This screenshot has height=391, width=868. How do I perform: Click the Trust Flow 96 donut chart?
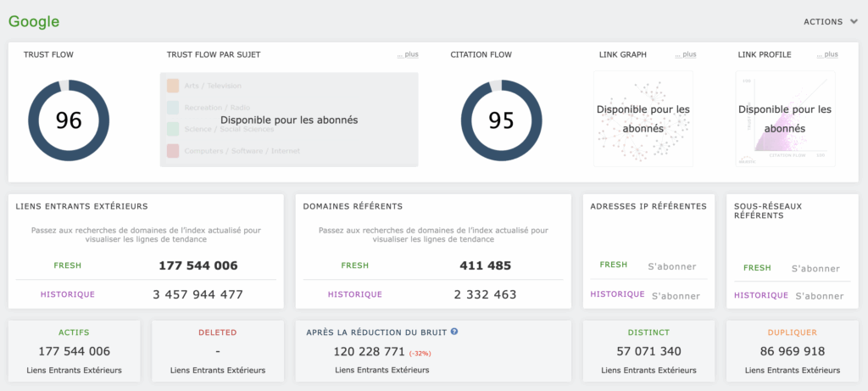click(x=69, y=120)
